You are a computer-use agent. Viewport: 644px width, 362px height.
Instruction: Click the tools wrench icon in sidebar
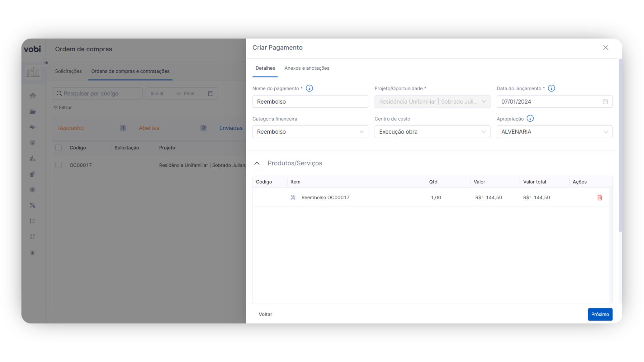(33, 205)
